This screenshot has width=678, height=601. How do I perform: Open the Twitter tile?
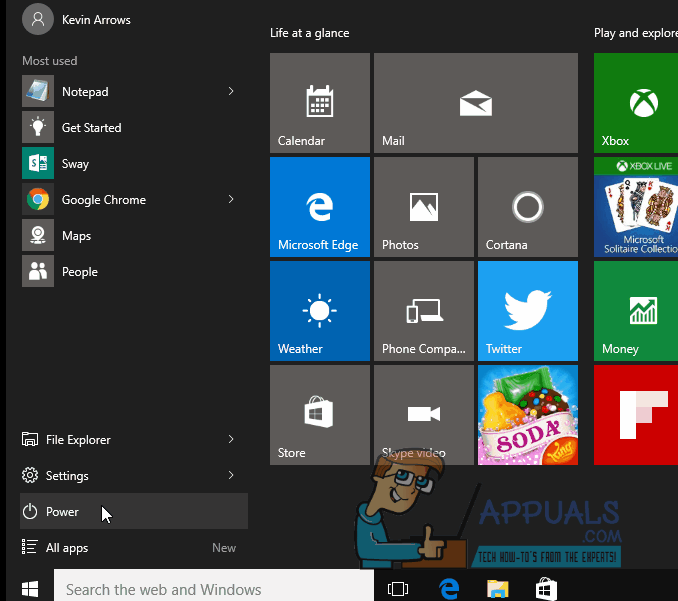click(x=528, y=311)
